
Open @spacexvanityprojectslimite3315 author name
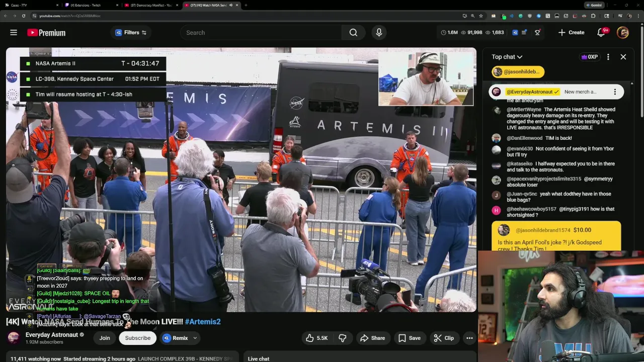[544, 179]
